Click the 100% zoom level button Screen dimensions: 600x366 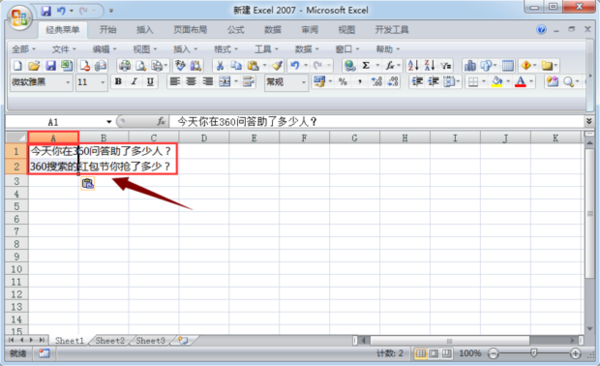point(470,353)
